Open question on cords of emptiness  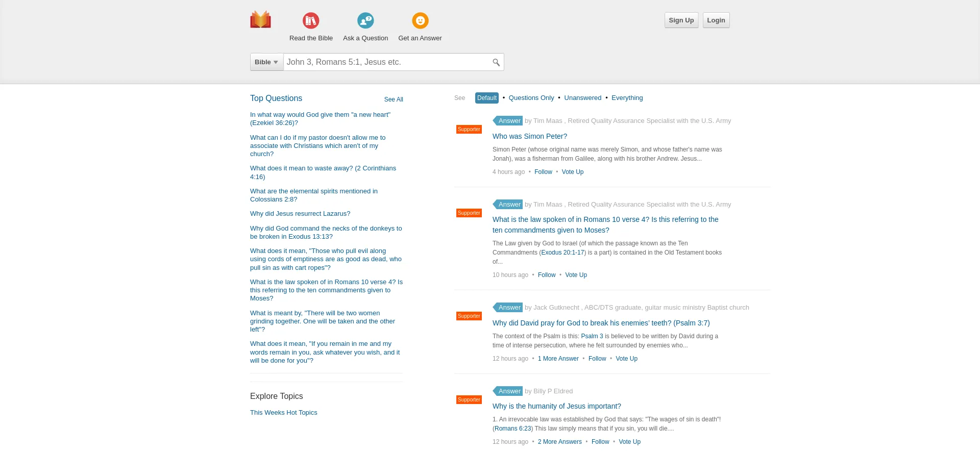326,259
